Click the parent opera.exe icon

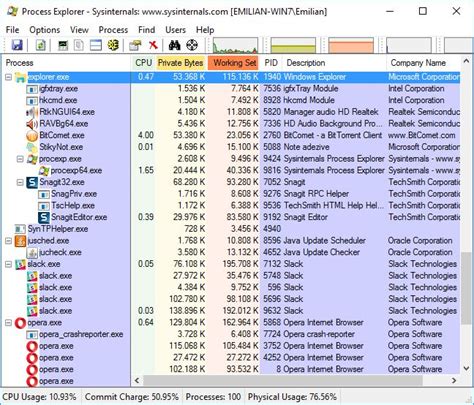click(x=20, y=323)
